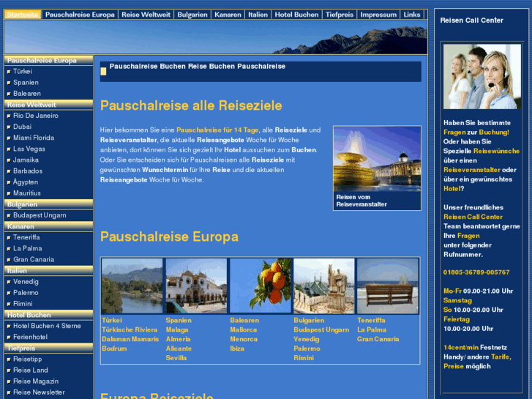Click the bullet icon next to Venedig
Image resolution: width=532 pixels, height=399 pixels.
(x=9, y=282)
